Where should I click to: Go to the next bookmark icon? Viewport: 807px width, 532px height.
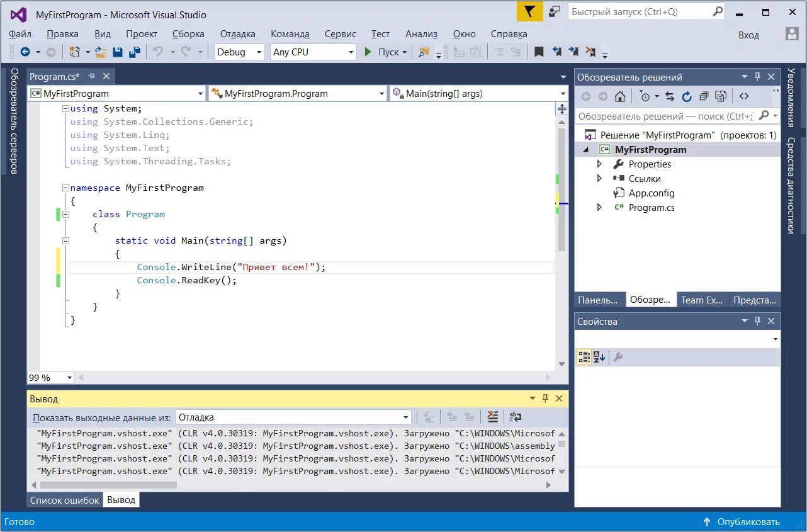click(573, 52)
